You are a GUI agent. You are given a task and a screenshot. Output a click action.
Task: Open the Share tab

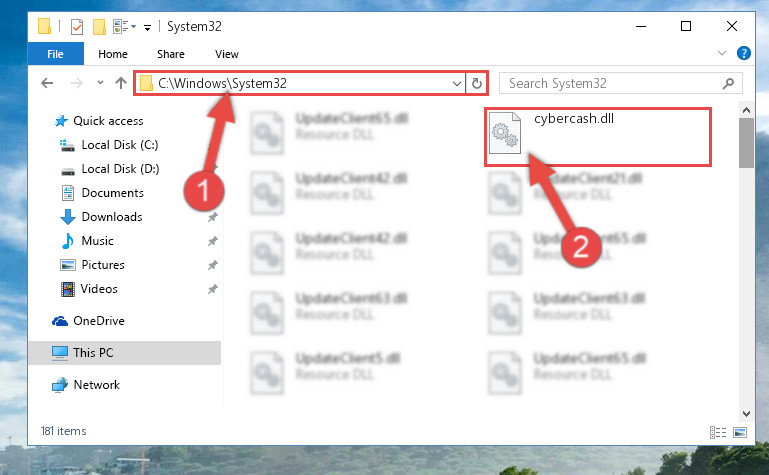coord(171,54)
